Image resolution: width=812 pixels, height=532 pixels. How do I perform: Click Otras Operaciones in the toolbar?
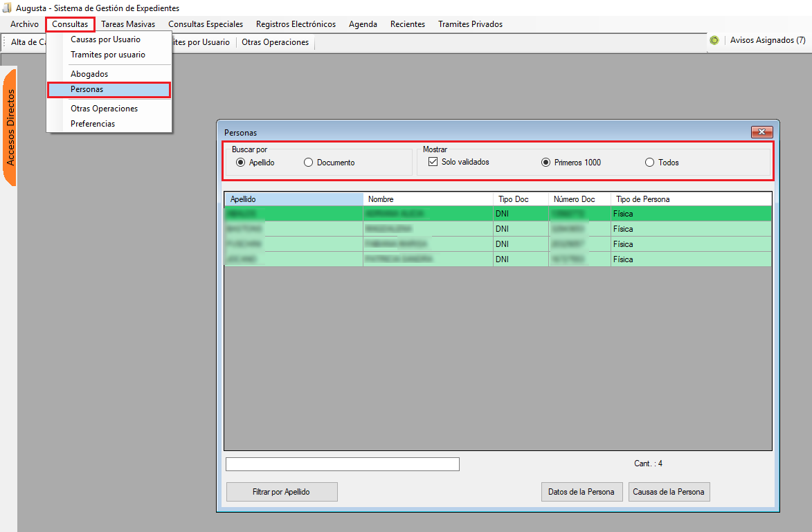(x=275, y=42)
